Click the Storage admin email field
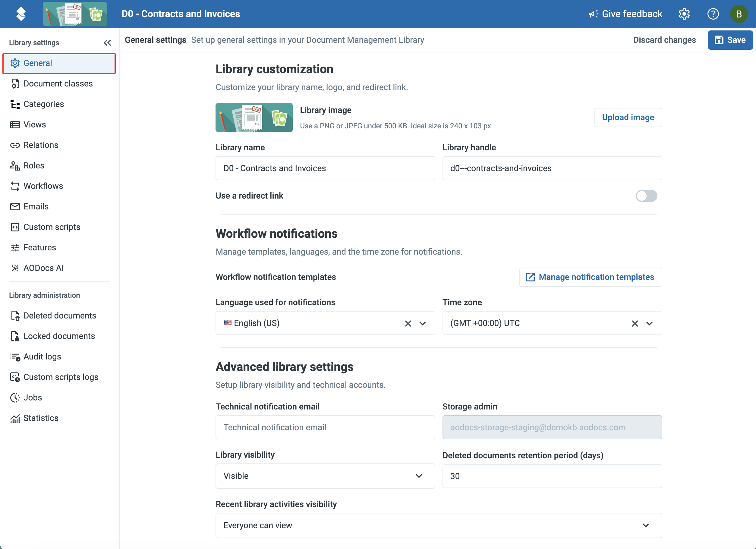 [x=552, y=427]
